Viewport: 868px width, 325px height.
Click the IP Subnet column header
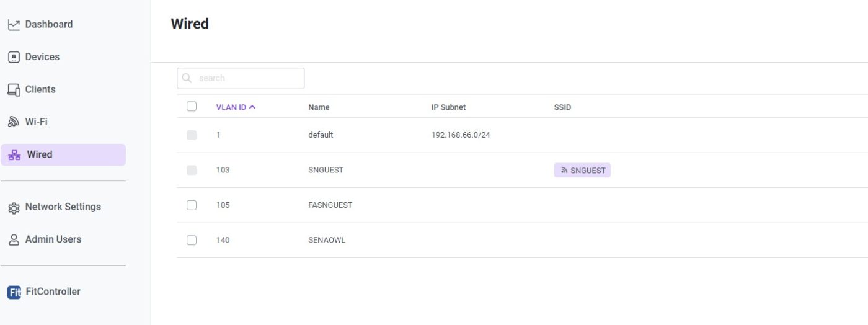click(x=448, y=107)
